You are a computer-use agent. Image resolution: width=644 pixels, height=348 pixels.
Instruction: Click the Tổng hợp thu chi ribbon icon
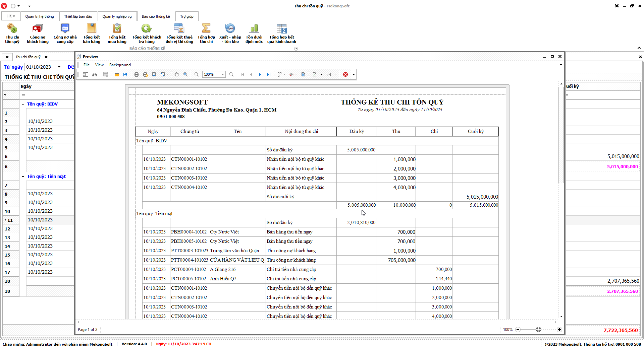[x=206, y=33]
